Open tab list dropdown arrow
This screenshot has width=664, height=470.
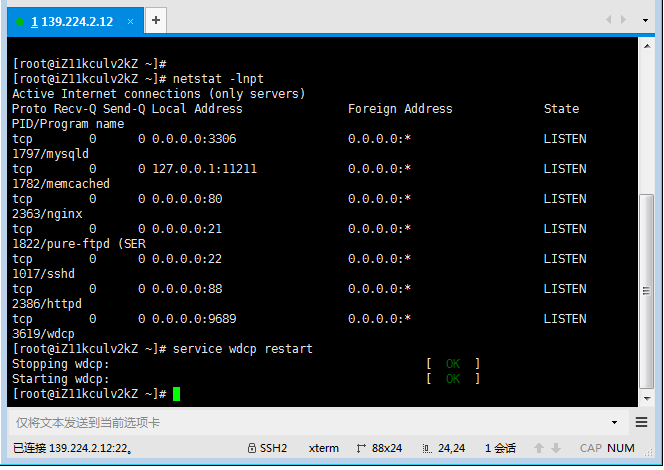645,20
